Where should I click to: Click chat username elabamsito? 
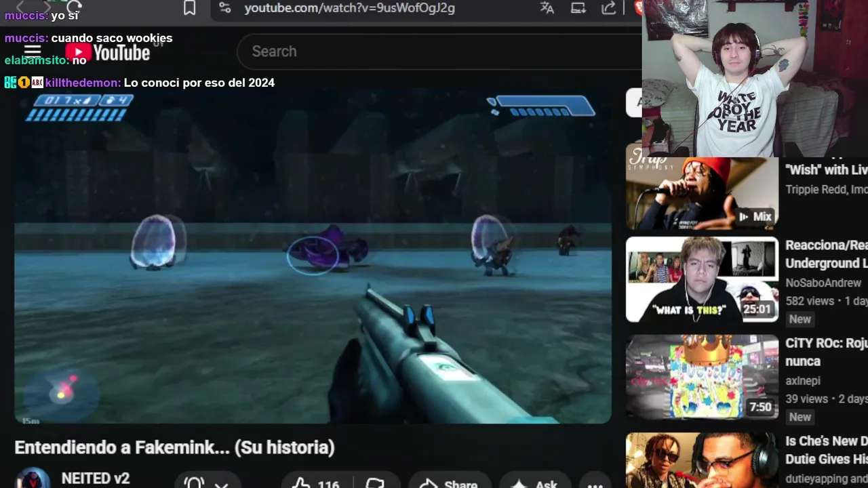37,60
